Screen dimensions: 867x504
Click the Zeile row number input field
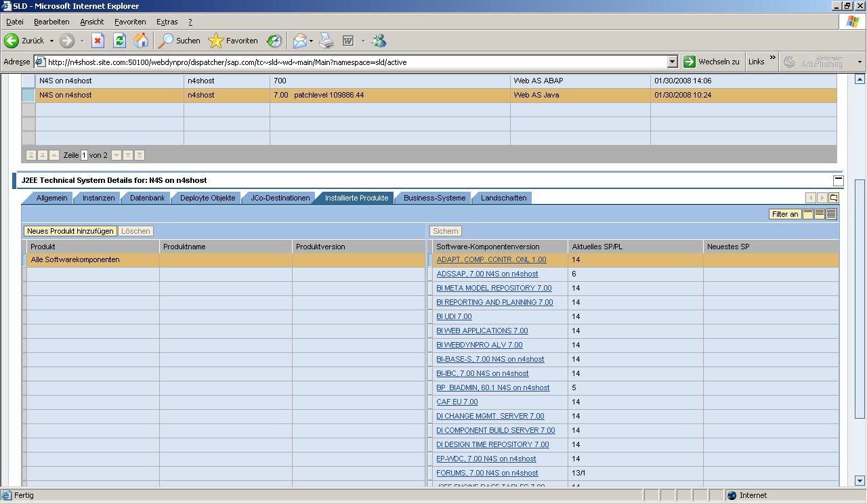click(84, 155)
